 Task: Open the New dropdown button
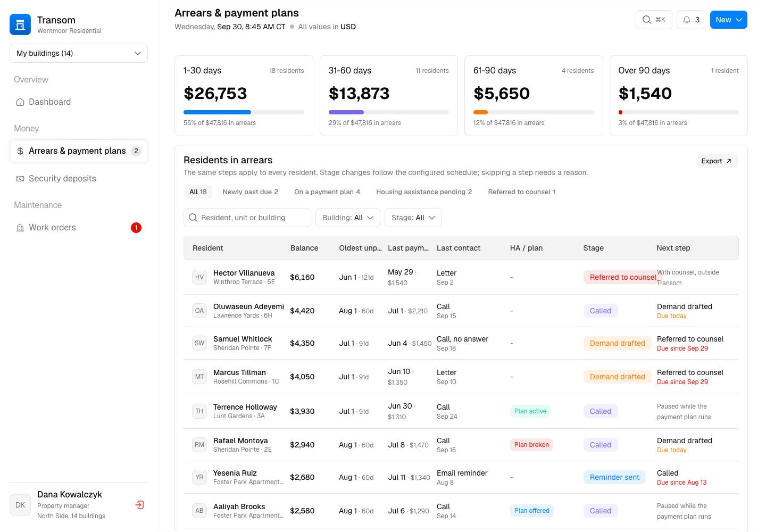(729, 20)
